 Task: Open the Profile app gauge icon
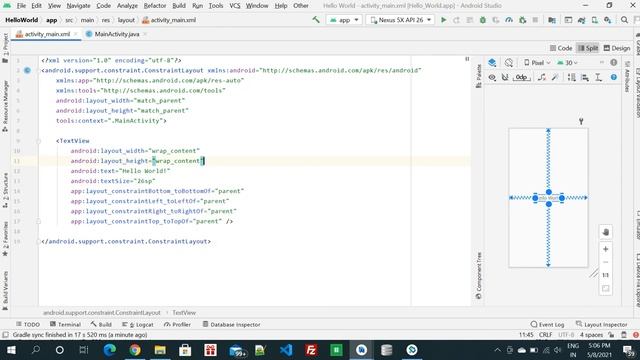coord(509,20)
